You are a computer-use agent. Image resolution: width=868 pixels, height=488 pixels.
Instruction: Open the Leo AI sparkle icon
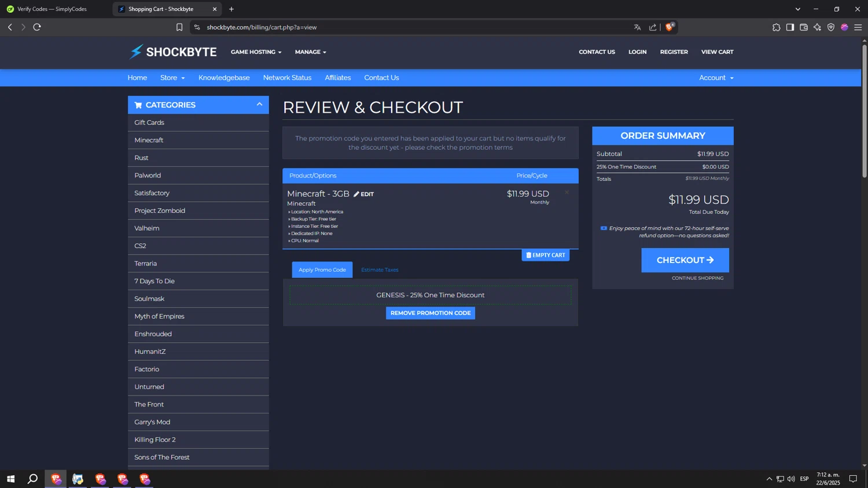817,27
